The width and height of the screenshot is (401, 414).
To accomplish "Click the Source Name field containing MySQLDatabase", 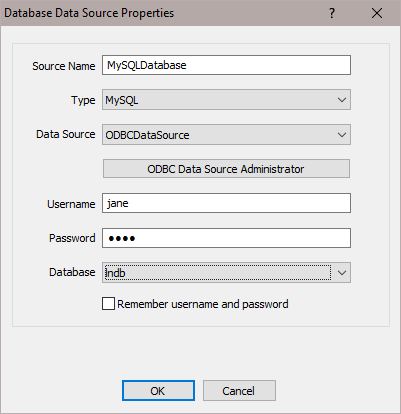I will pyautogui.click(x=226, y=65).
